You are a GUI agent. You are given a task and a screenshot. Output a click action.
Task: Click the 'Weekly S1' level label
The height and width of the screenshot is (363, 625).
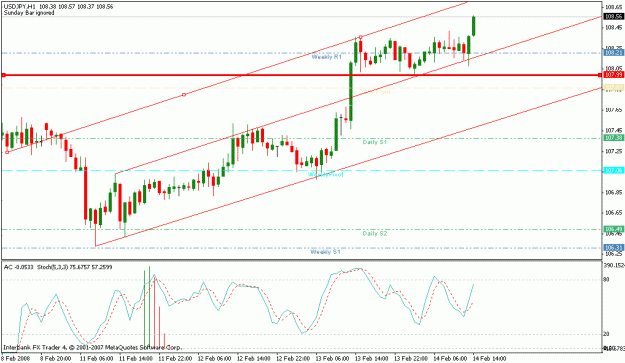[325, 252]
